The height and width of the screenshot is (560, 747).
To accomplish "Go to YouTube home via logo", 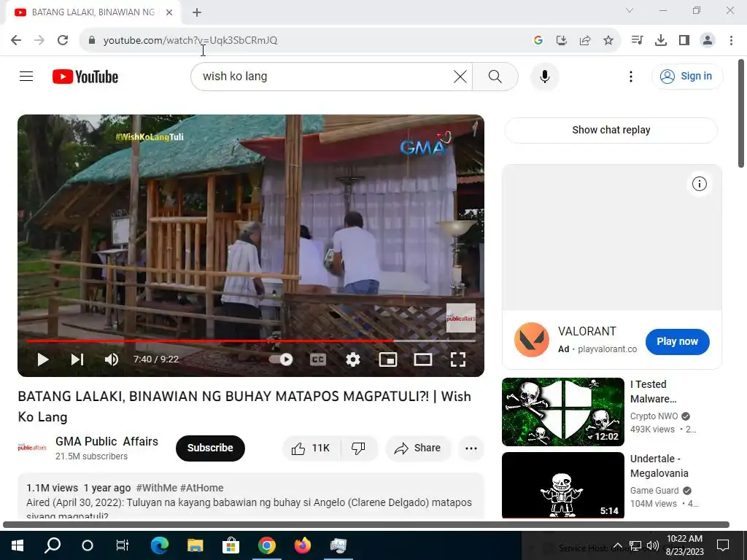I will [85, 77].
